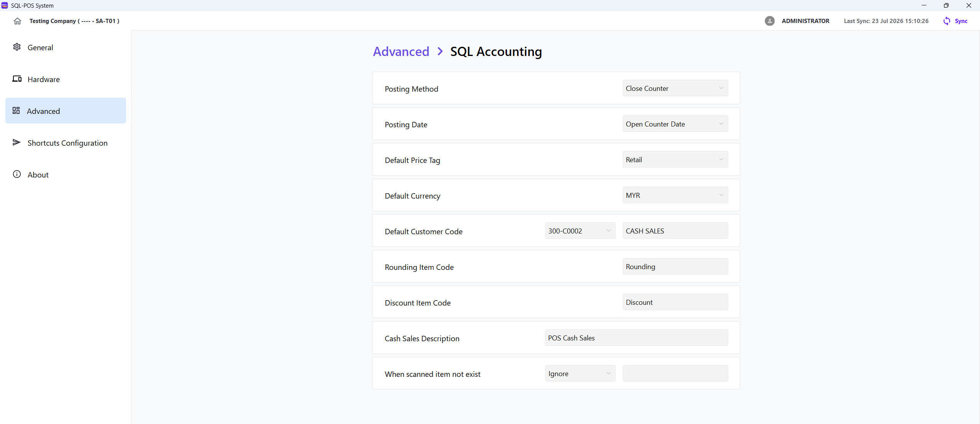This screenshot has width=980, height=424.
Task: Open the Default Price Tag dropdown
Action: click(x=675, y=159)
